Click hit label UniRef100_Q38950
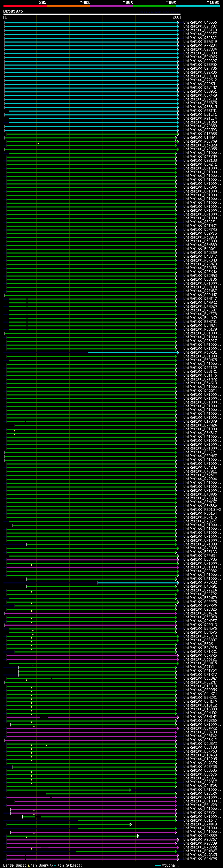 200,65
